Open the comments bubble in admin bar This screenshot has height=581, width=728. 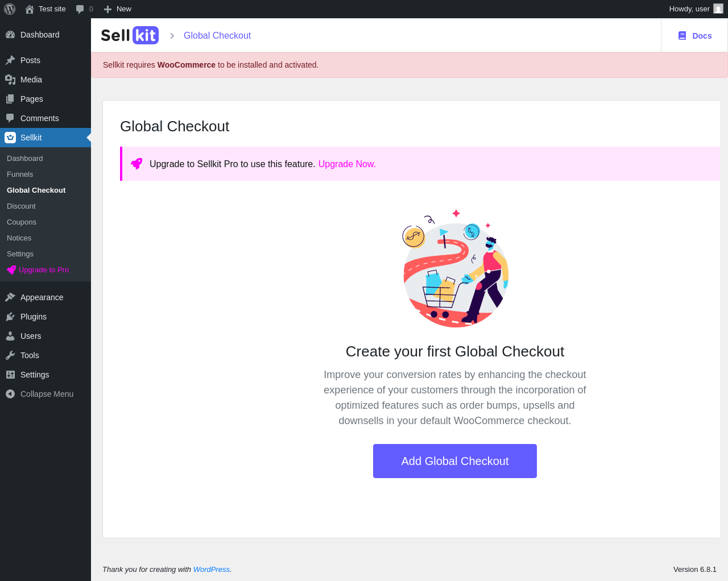coord(80,9)
